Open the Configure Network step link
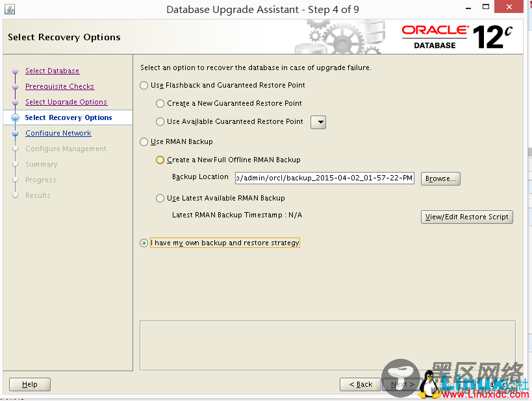The image size is (532, 401). pos(58,133)
